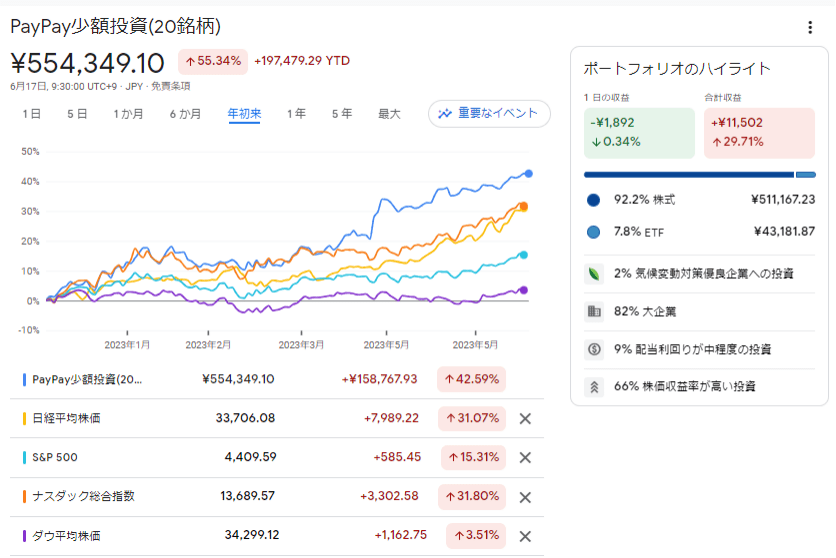Viewport: 836px width, 558px height.
Task: Click the leaf icon for climate investment
Action: click(x=595, y=273)
